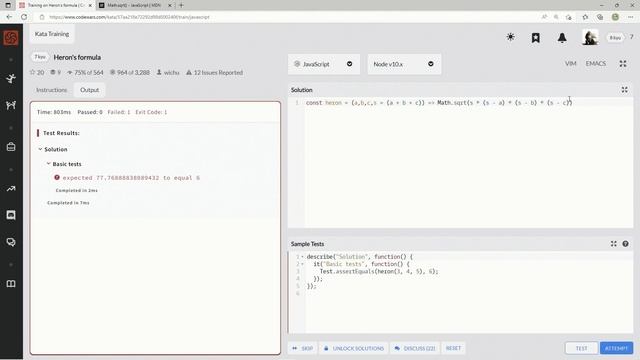640x360 pixels.
Task: Toggle fullscreen layout icon beside EMACS
Action: coord(623,64)
